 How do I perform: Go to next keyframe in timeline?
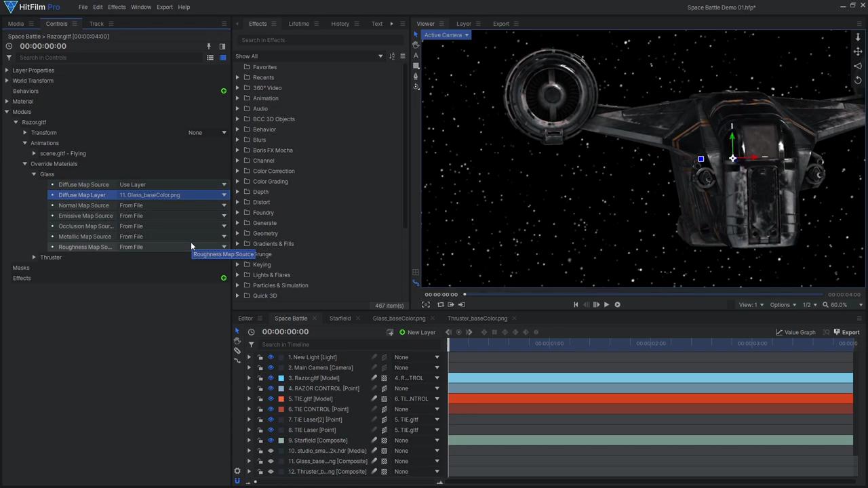(469, 332)
